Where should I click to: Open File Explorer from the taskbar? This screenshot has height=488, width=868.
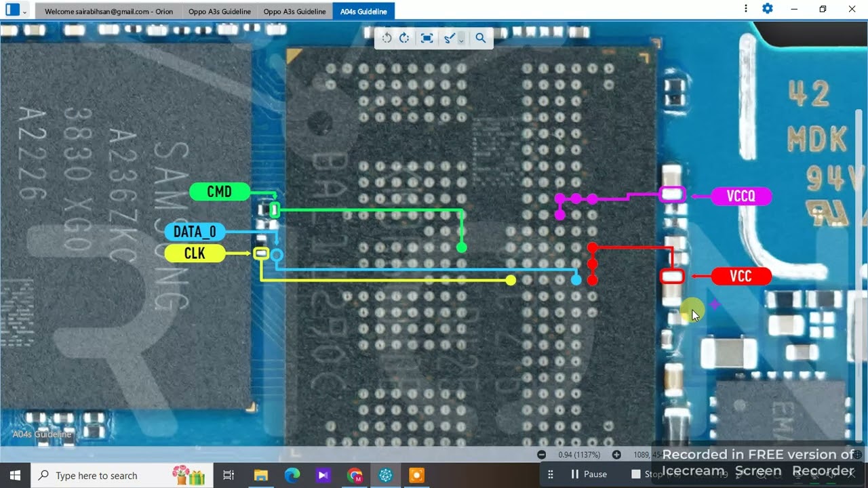point(261,475)
